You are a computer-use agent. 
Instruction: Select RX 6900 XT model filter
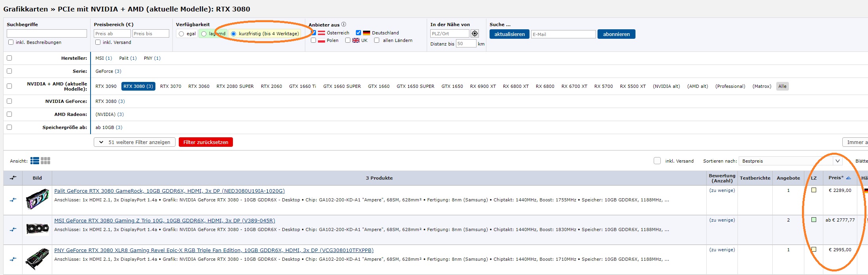483,86
